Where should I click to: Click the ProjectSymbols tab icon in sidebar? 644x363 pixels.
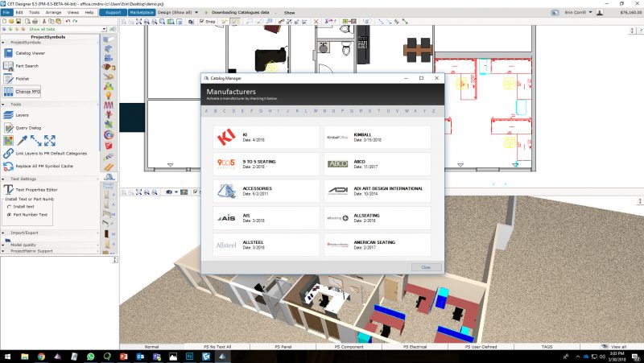point(109,176)
